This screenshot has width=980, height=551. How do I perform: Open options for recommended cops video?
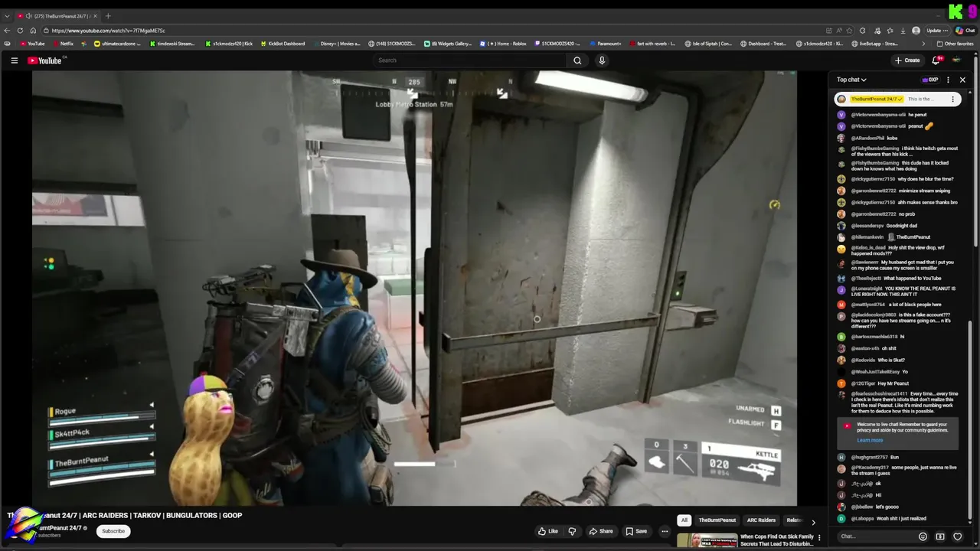[819, 538]
